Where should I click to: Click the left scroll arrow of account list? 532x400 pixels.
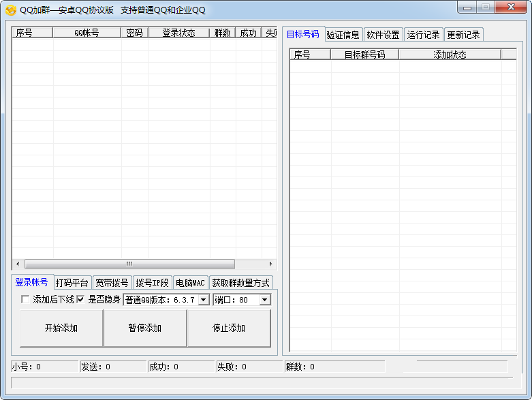pos(18,264)
